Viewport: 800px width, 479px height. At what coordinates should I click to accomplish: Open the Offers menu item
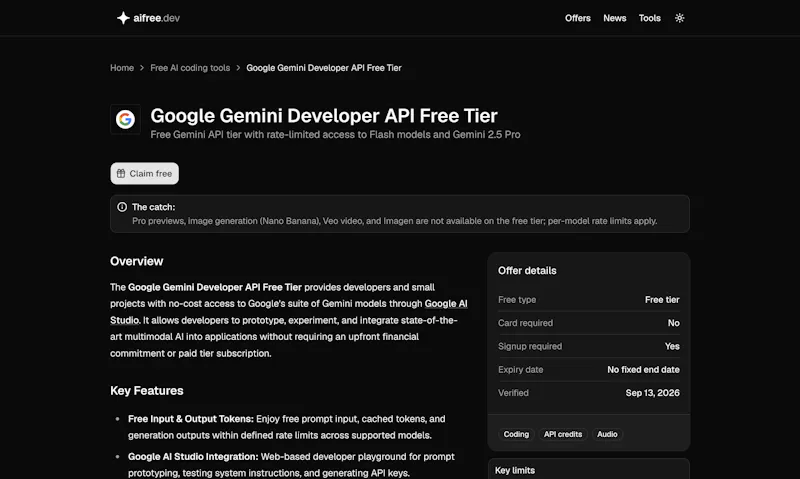pos(578,18)
